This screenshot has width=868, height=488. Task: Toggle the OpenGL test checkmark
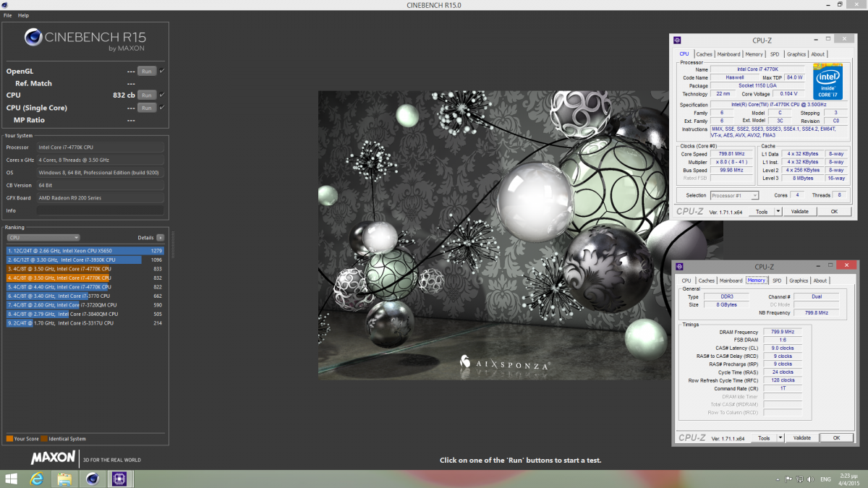[x=162, y=71]
